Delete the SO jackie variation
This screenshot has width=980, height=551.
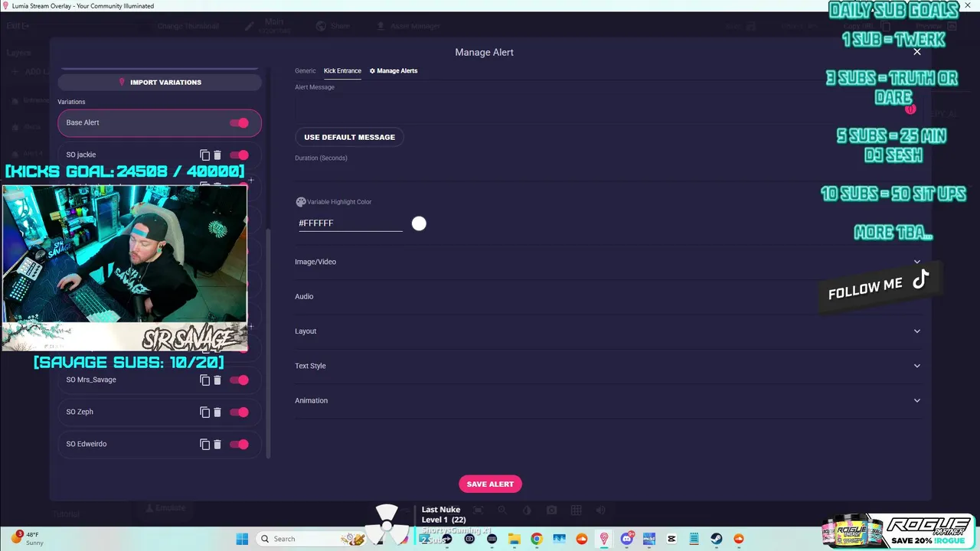click(x=217, y=155)
